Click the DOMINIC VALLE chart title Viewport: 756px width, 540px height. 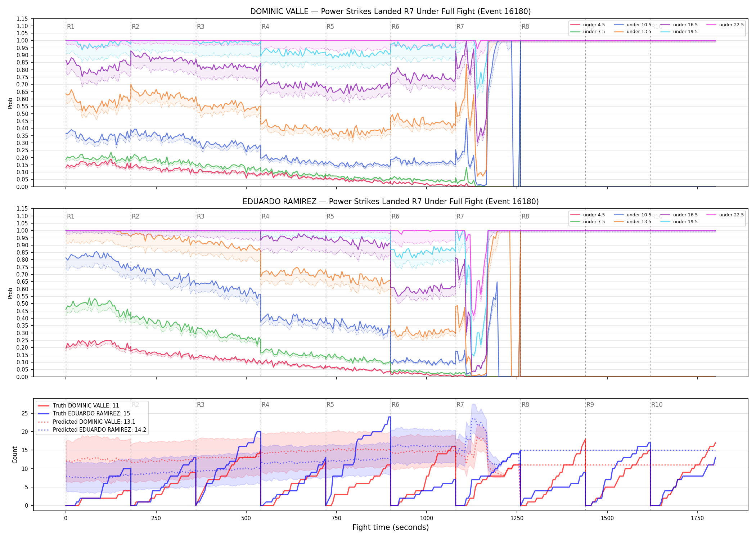coord(391,12)
